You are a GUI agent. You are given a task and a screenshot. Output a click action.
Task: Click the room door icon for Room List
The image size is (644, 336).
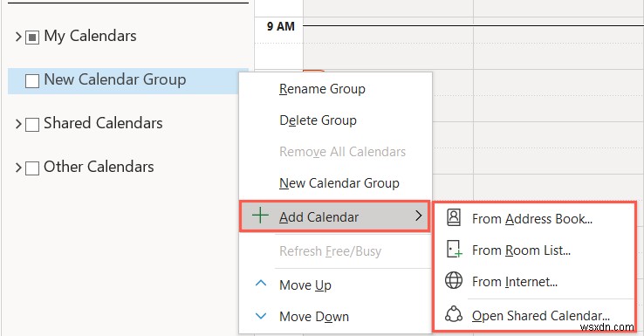pyautogui.click(x=454, y=250)
